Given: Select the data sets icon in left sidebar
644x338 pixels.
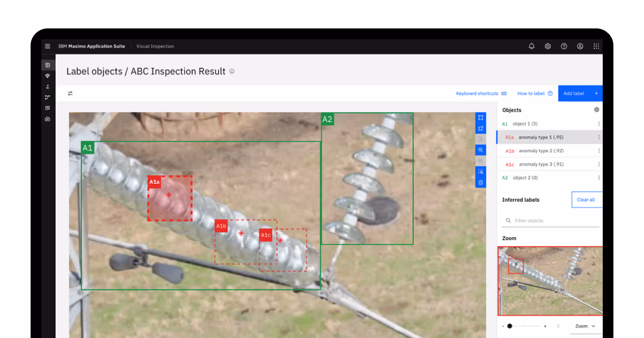Looking at the screenshot, I should (x=48, y=65).
